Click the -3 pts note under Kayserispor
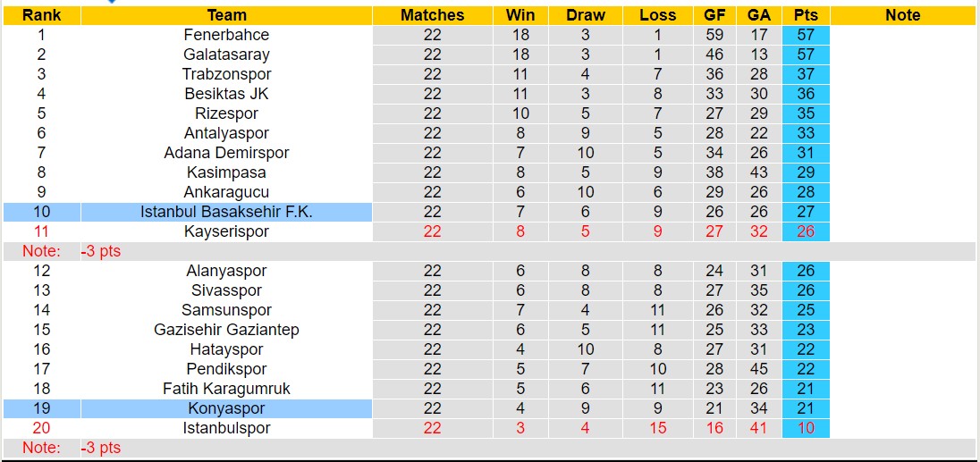This screenshot has width=980, height=462. (x=101, y=251)
